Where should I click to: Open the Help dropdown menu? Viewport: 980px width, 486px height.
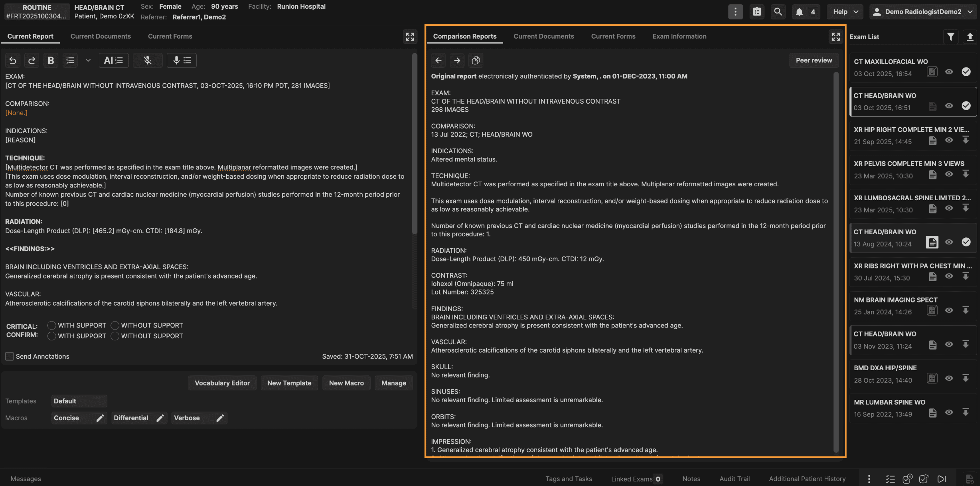coord(845,12)
